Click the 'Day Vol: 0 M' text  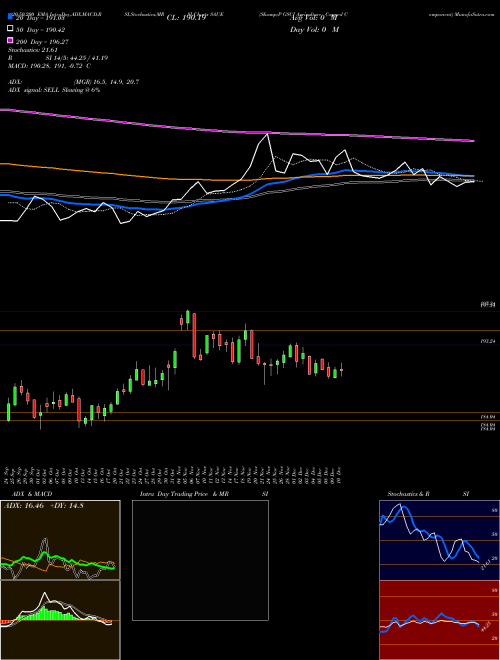pos(315,30)
